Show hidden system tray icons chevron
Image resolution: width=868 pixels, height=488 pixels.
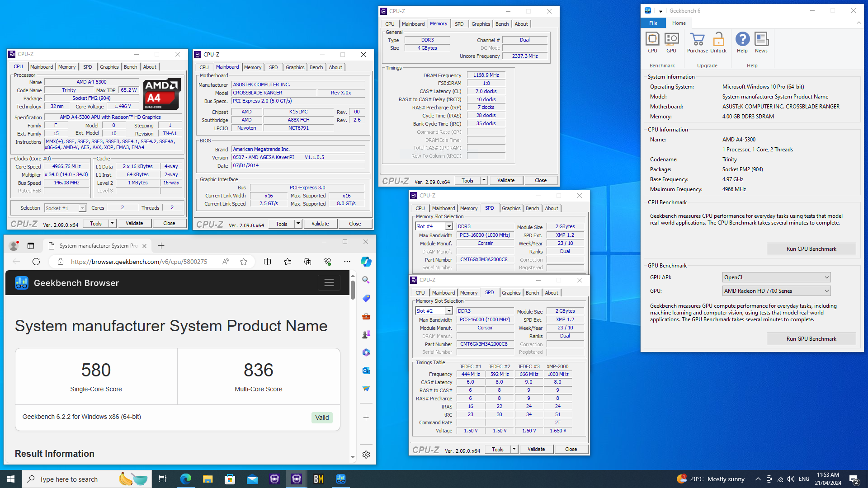758,479
